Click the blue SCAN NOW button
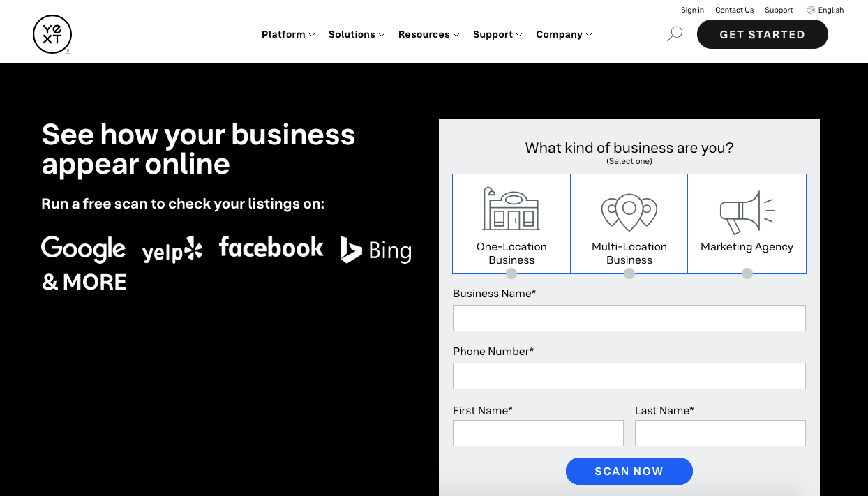Image resolution: width=868 pixels, height=496 pixels. pos(629,471)
